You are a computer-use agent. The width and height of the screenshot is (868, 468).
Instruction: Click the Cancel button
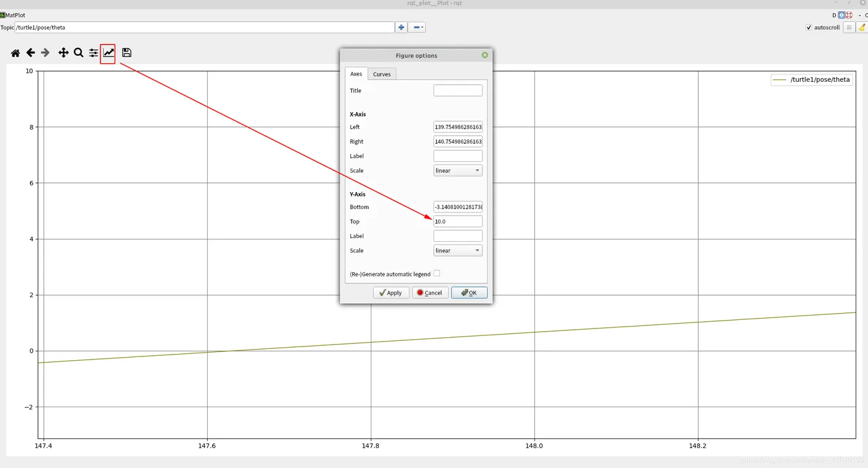pos(430,293)
